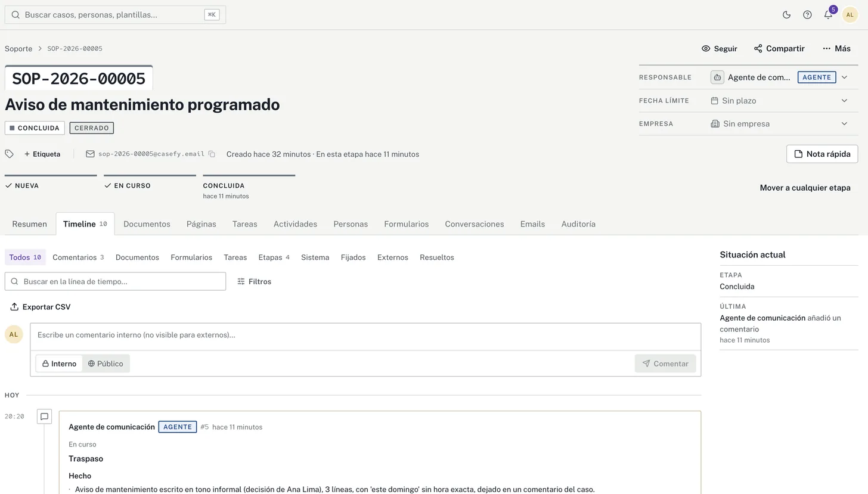Open the Filtros panel
The width and height of the screenshot is (868, 494).
pyautogui.click(x=255, y=282)
